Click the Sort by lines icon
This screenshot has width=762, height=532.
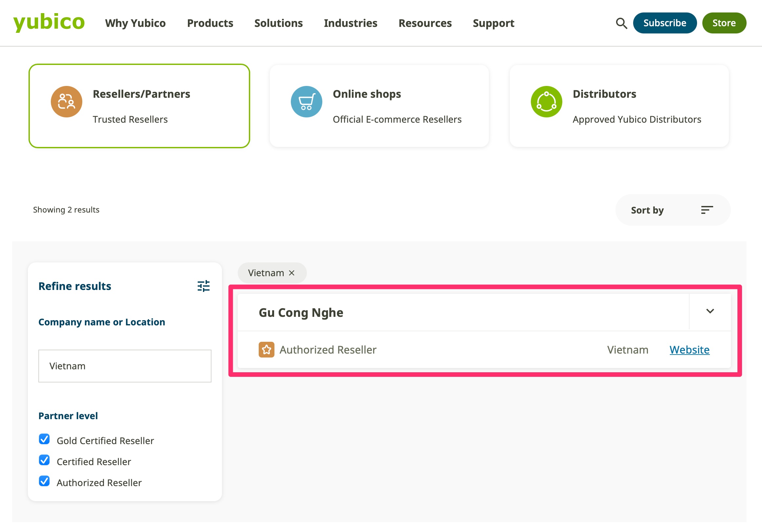click(x=707, y=210)
